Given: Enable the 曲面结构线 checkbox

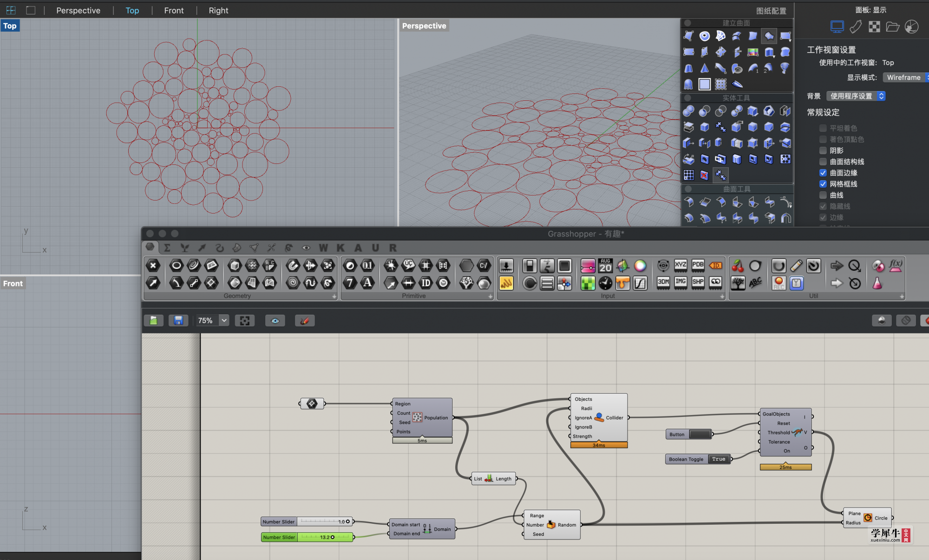Looking at the screenshot, I should click(x=823, y=162).
